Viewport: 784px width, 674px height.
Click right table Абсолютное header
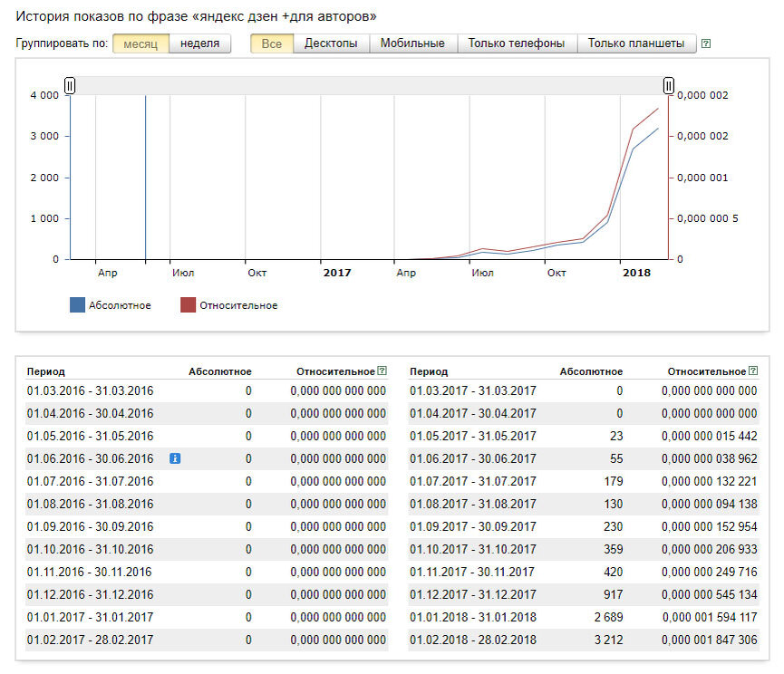point(591,371)
